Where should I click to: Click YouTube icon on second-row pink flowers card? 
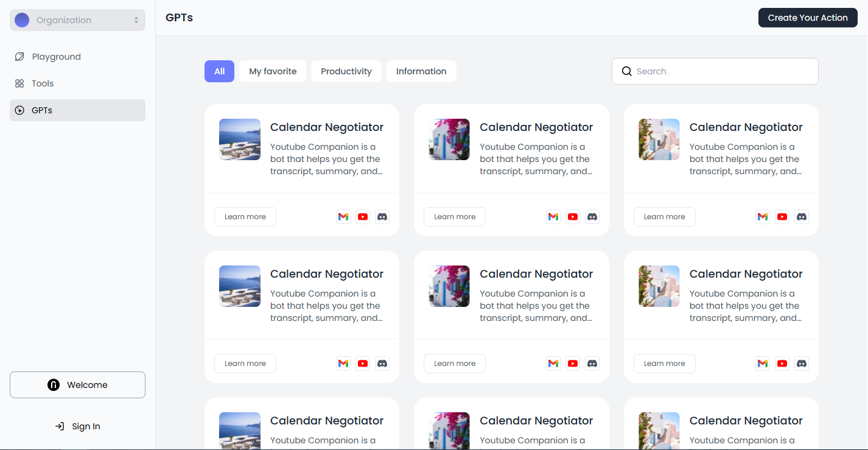[x=573, y=364]
